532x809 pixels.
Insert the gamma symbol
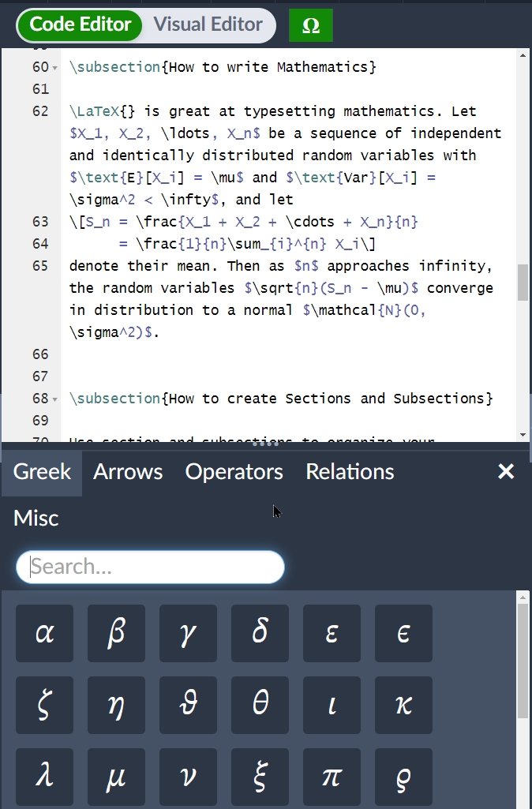(x=188, y=633)
